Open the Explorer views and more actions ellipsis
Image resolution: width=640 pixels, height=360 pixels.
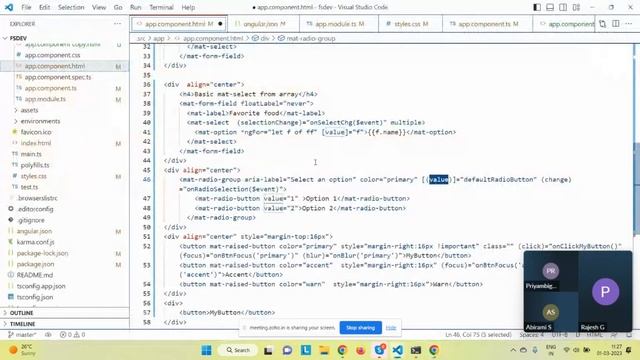(118, 24)
